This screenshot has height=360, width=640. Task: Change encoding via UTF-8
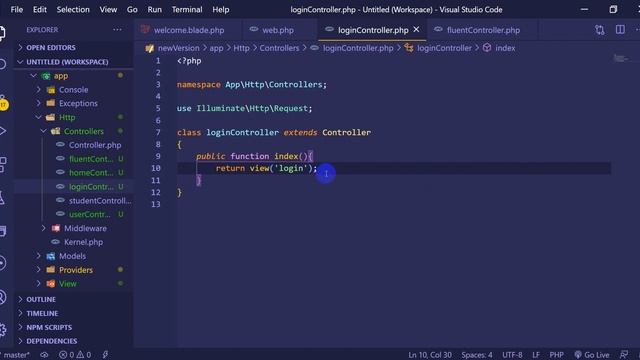[x=512, y=355]
